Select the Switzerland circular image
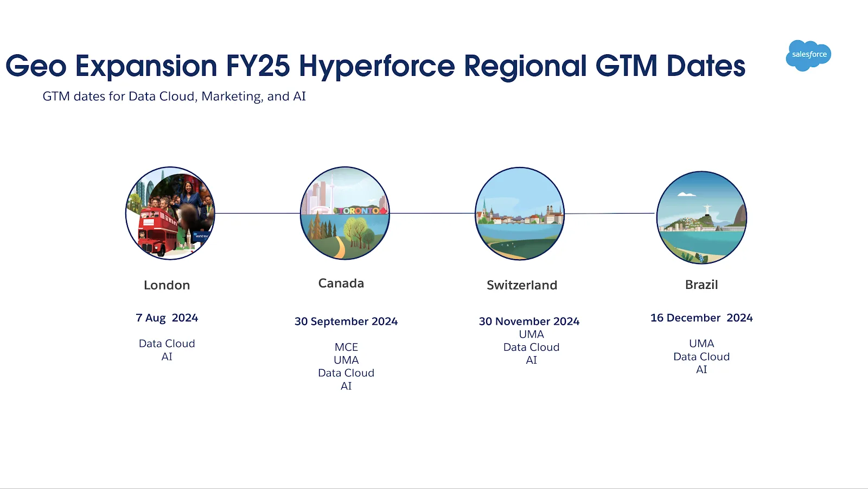 pyautogui.click(x=520, y=214)
